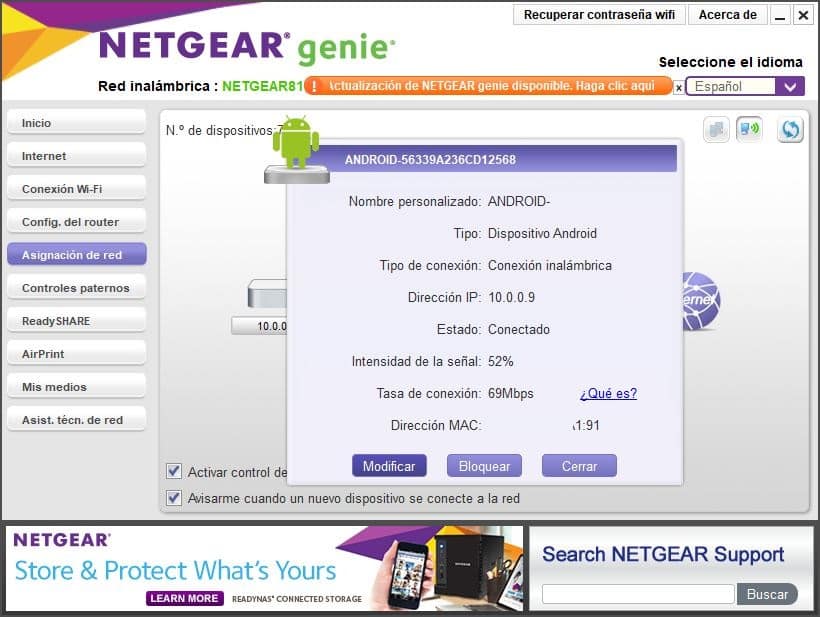The height and width of the screenshot is (617, 820).
Task: Click the purple Internet globe icon
Action: [x=701, y=300]
